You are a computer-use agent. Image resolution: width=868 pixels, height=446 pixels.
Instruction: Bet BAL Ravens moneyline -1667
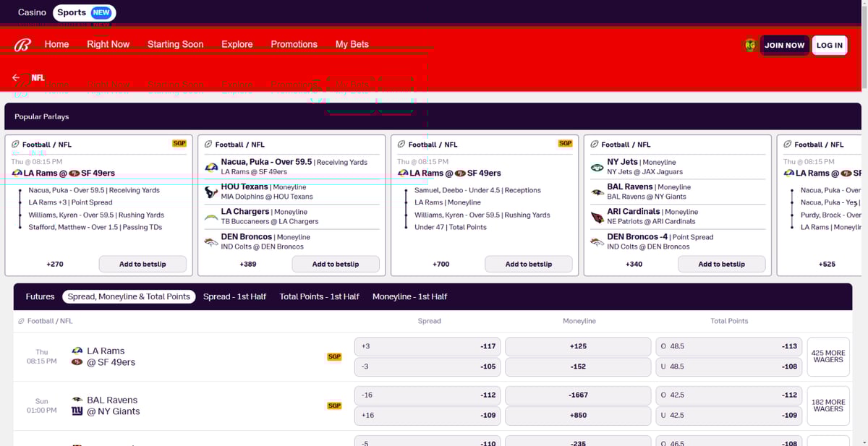click(578, 395)
